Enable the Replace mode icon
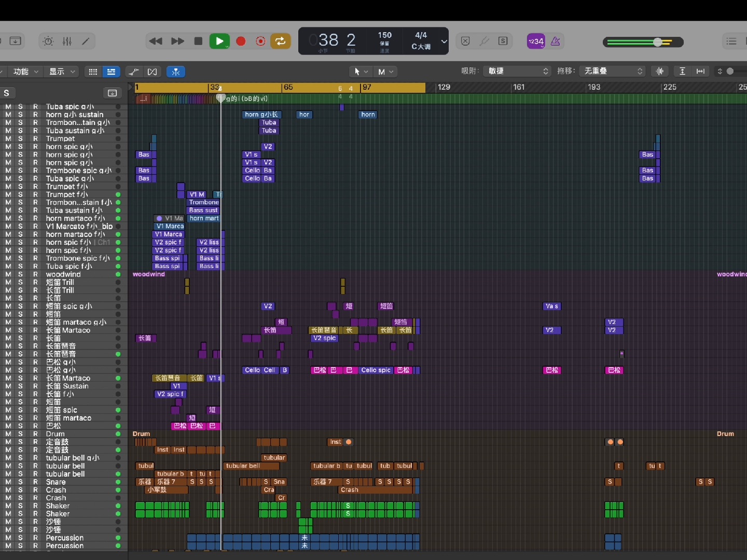The height and width of the screenshot is (560, 747). point(465,41)
